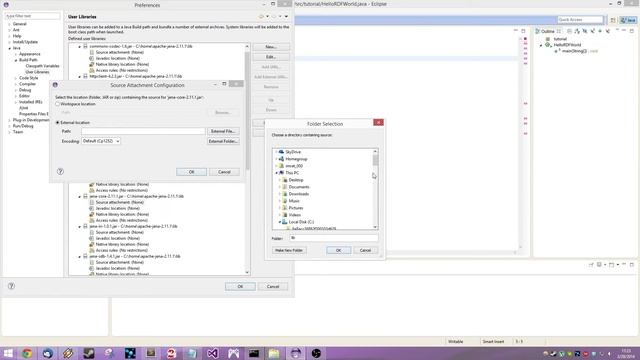Viewport: 640px width, 360px height.
Task: Open help icon in Preferences dialog
Action: point(11,286)
